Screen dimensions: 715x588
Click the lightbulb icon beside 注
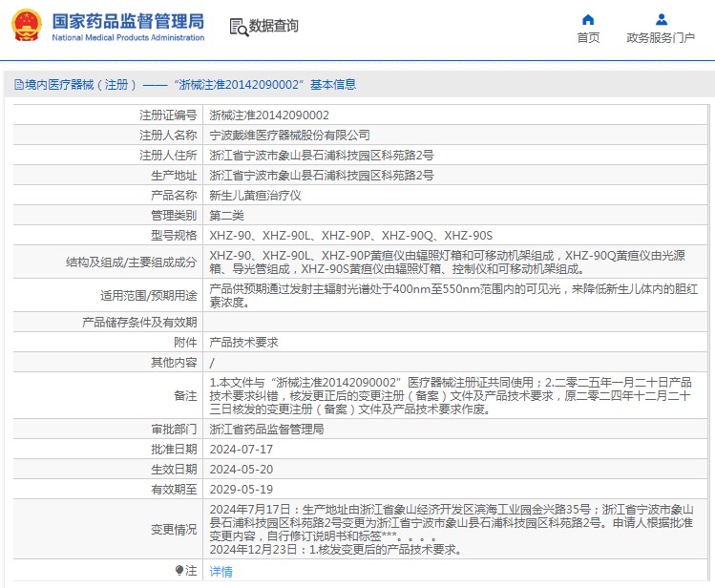[x=179, y=570]
